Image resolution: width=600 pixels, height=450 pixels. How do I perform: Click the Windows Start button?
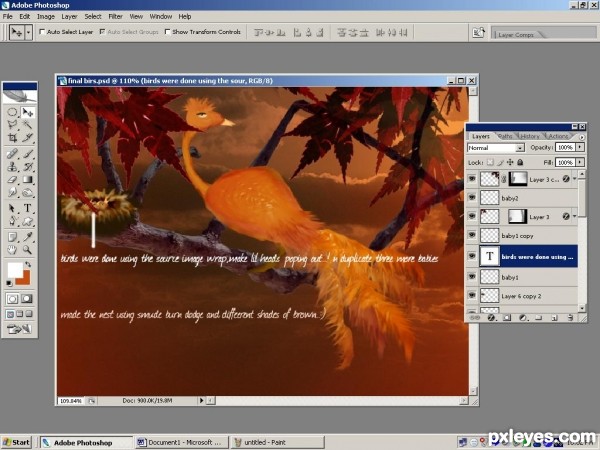click(x=16, y=442)
